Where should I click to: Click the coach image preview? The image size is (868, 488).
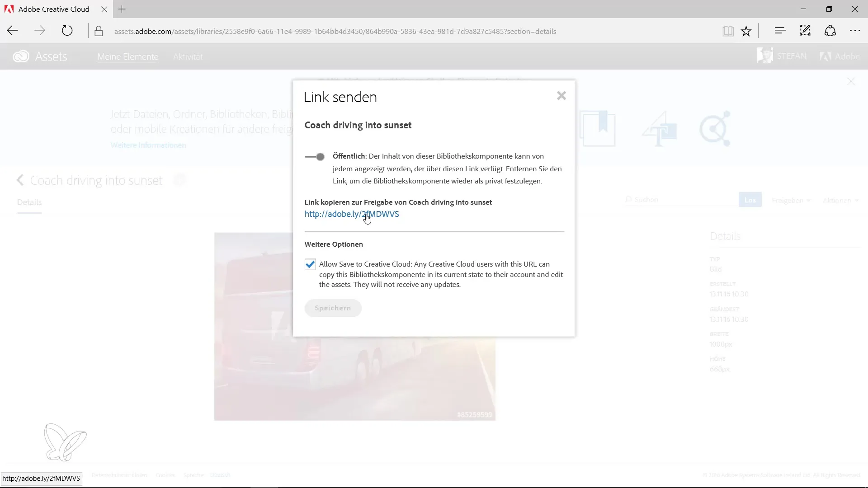[355, 326]
